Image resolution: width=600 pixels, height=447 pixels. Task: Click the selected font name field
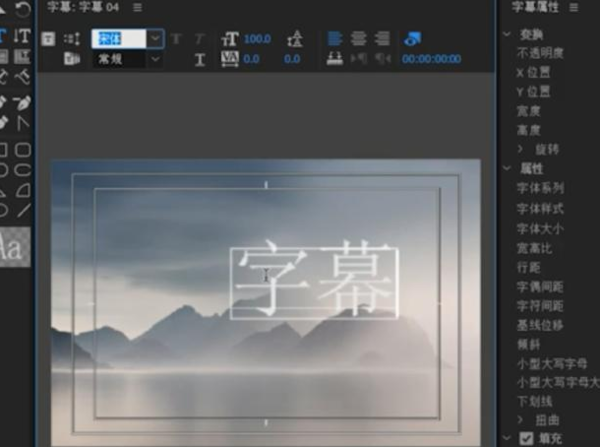pos(119,39)
